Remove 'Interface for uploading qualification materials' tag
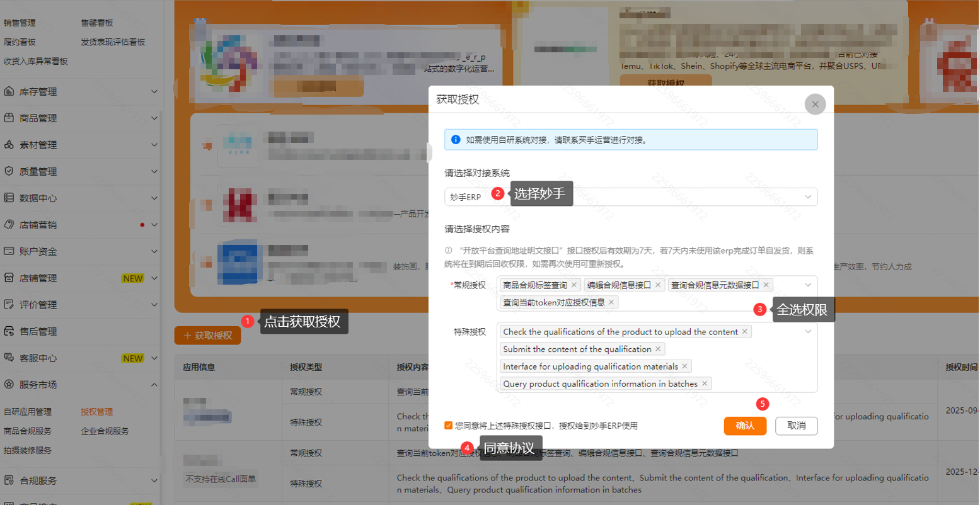The width and height of the screenshot is (980, 505). tap(685, 366)
